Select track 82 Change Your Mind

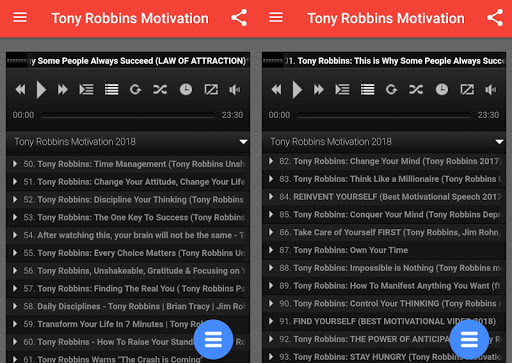[384, 161]
